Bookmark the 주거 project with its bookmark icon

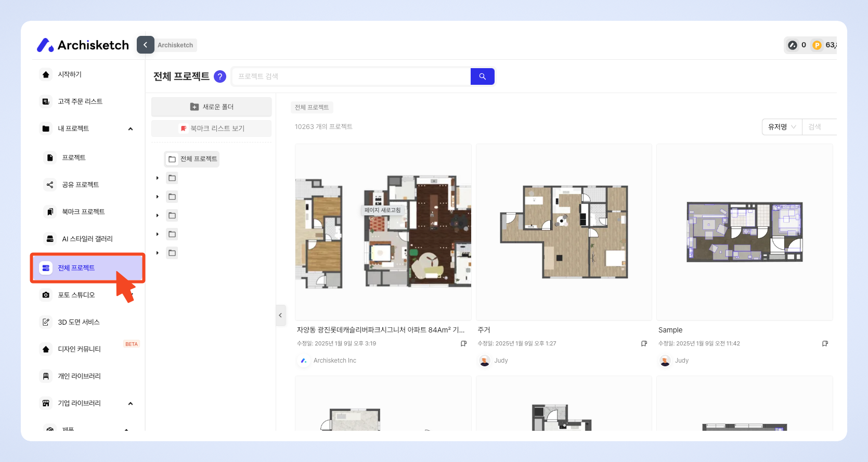coord(644,343)
